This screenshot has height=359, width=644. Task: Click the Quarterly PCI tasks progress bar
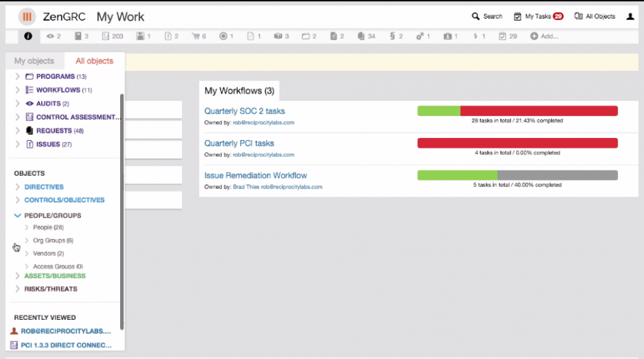point(517,143)
